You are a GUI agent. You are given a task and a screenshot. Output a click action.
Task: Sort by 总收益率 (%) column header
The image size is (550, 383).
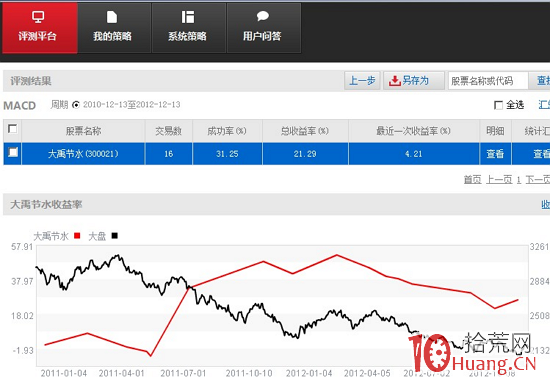click(305, 131)
